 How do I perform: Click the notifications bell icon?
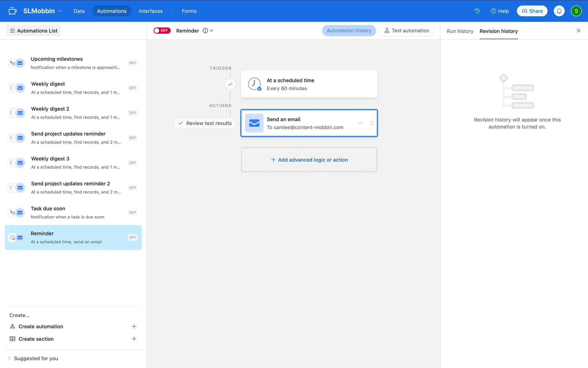[x=559, y=11]
